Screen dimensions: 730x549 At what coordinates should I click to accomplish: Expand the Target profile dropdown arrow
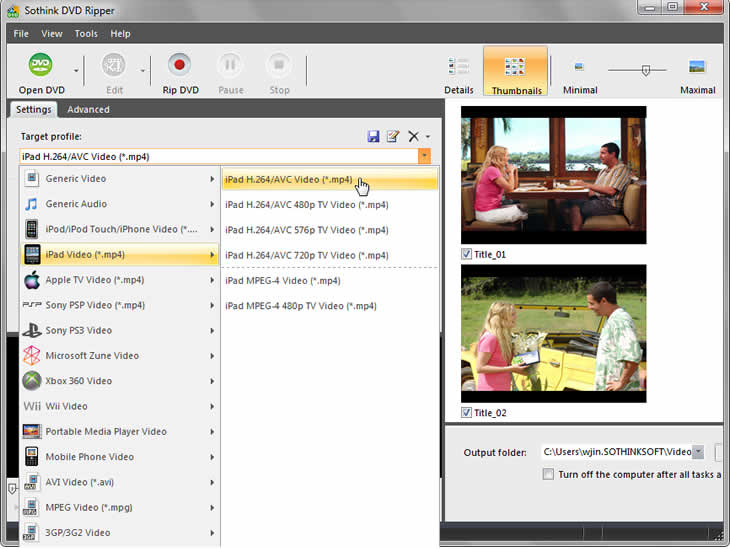point(424,156)
